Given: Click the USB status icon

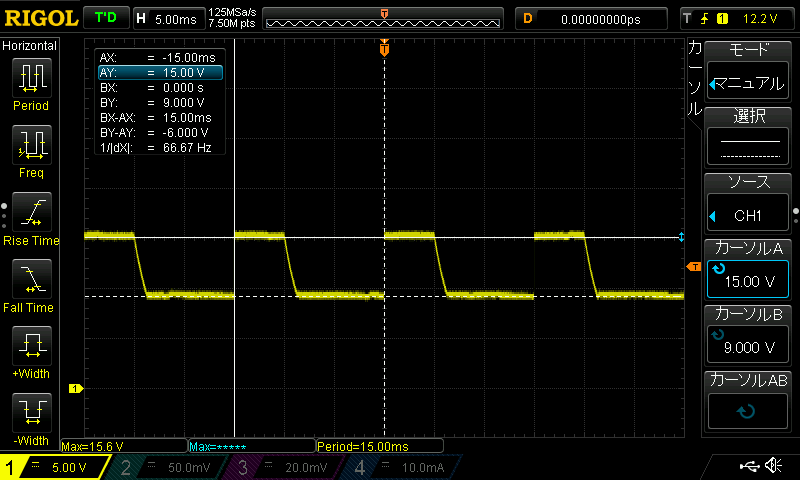Looking at the screenshot, I should [746, 466].
